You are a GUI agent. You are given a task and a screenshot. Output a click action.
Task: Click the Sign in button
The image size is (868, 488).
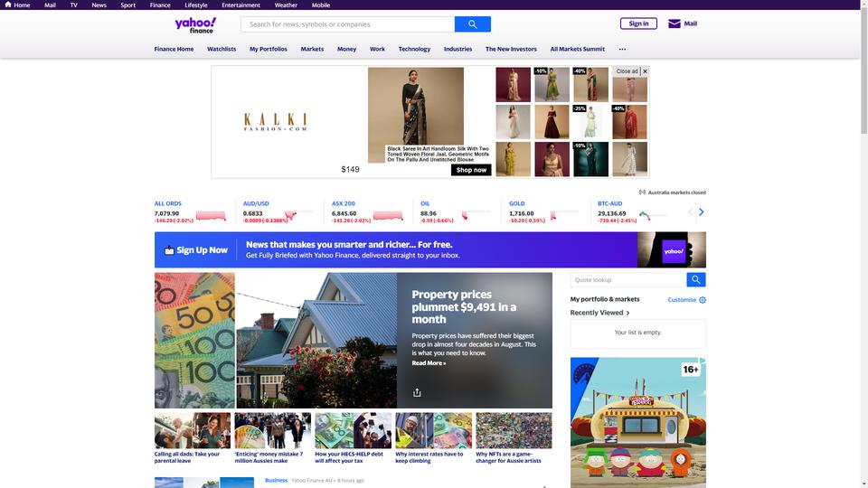coord(638,23)
